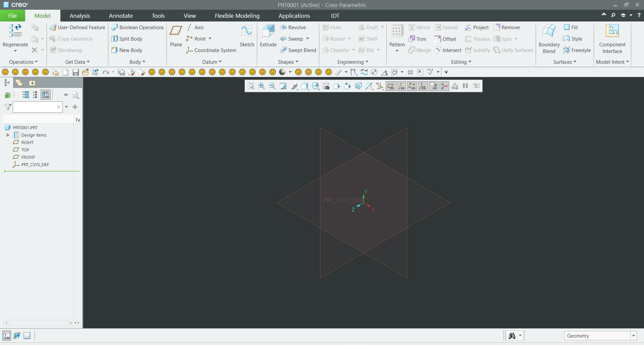Click the Expand All tree icon

point(25,95)
